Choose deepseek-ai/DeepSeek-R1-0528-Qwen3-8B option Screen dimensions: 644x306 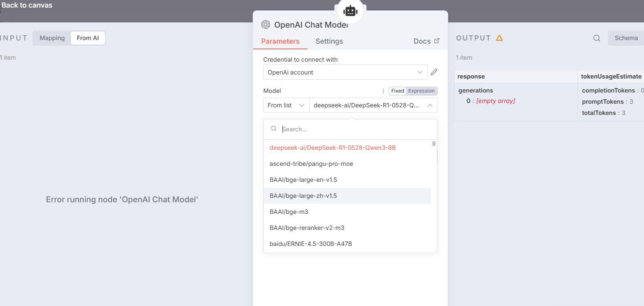click(347, 148)
